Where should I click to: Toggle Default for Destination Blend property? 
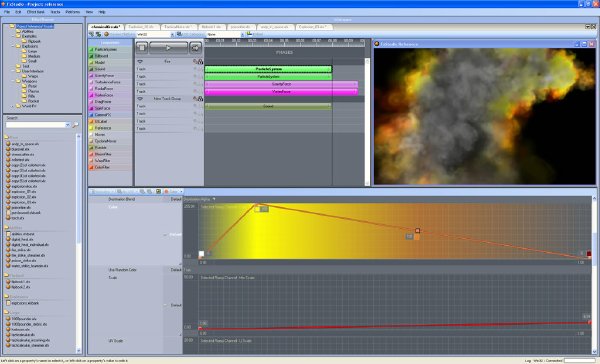pyautogui.click(x=176, y=199)
